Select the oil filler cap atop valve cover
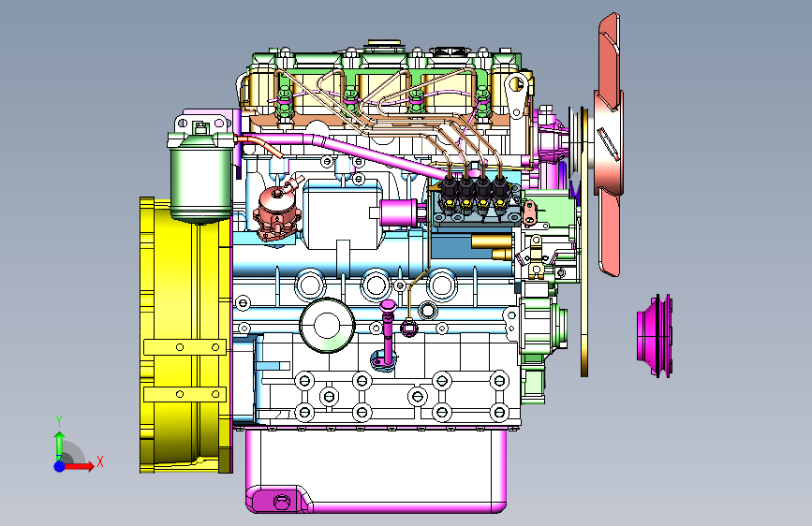 coord(384,45)
